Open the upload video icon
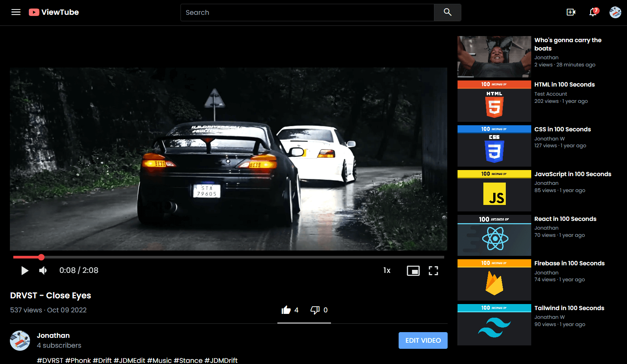This screenshot has height=364, width=627. (571, 12)
